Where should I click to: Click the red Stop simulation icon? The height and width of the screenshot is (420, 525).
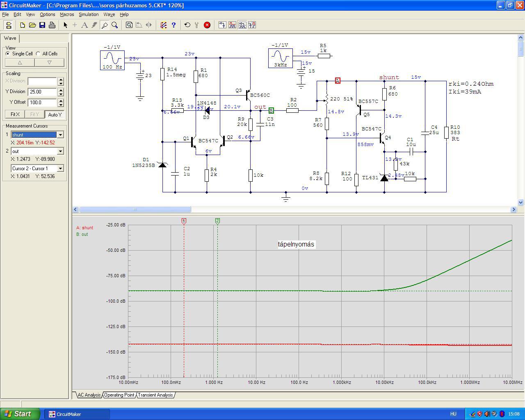[207, 25]
